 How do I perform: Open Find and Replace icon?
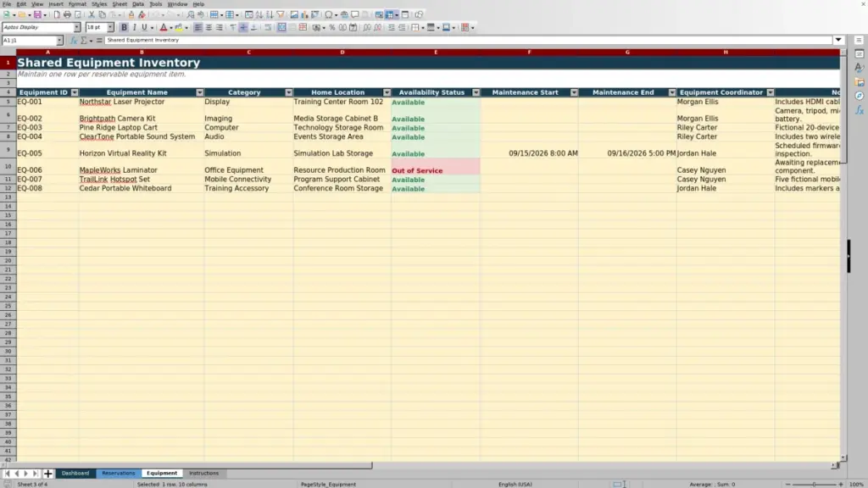point(191,15)
